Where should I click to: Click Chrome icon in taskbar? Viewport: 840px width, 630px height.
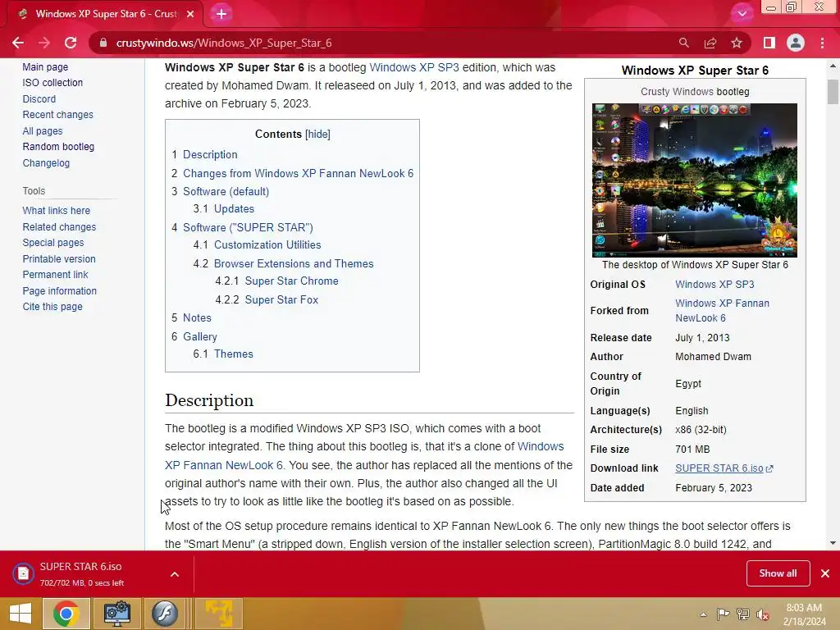66,614
